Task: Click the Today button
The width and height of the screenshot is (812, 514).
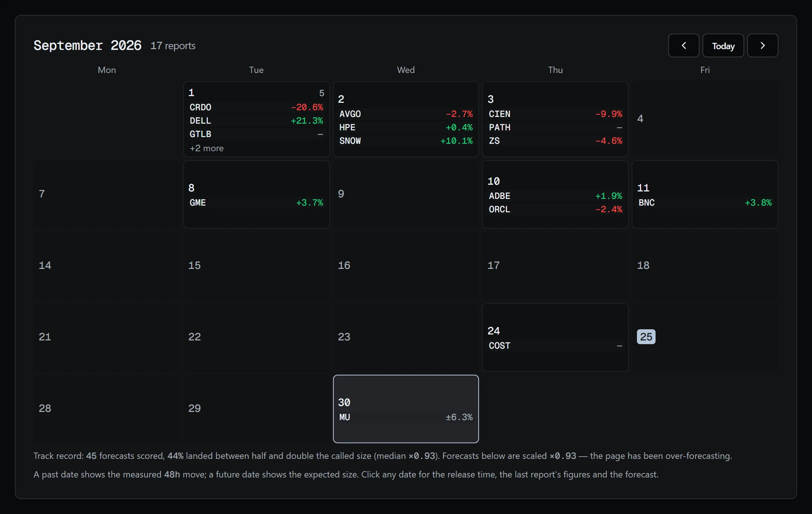Action: (723, 45)
